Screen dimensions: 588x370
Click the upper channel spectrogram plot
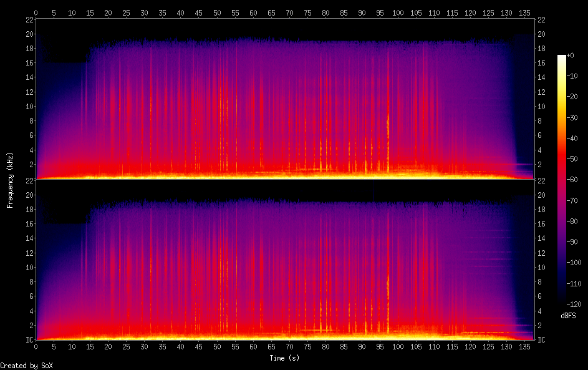coord(284,99)
